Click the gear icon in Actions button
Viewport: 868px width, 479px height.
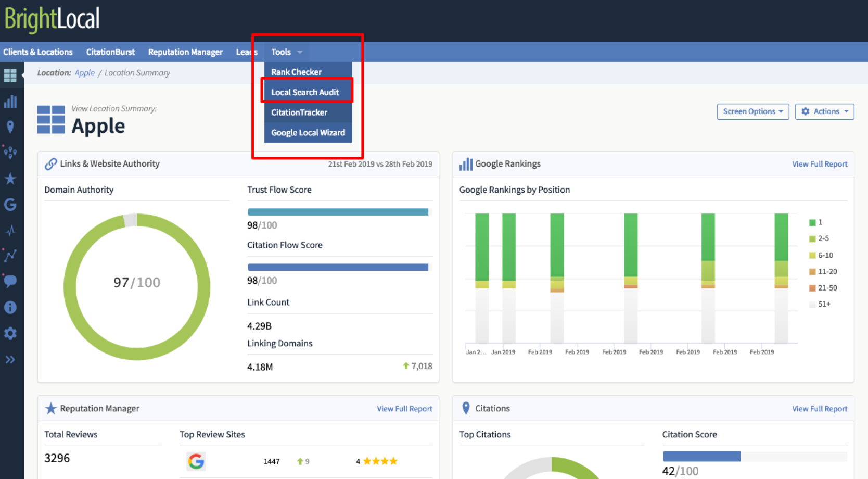pyautogui.click(x=806, y=111)
